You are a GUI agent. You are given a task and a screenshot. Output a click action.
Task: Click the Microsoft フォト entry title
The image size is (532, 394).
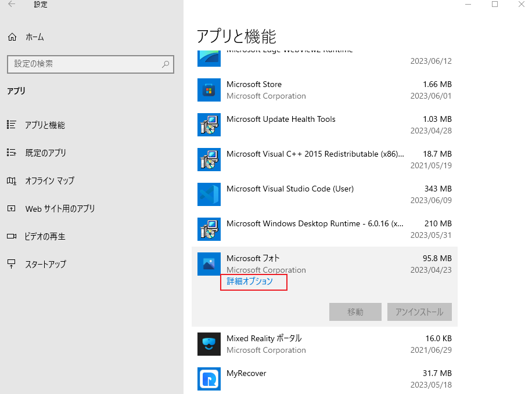(253, 258)
